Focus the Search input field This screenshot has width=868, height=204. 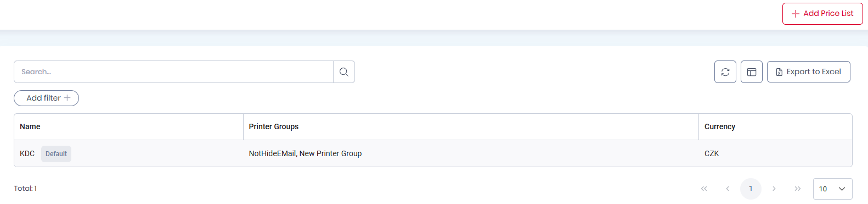pyautogui.click(x=173, y=72)
